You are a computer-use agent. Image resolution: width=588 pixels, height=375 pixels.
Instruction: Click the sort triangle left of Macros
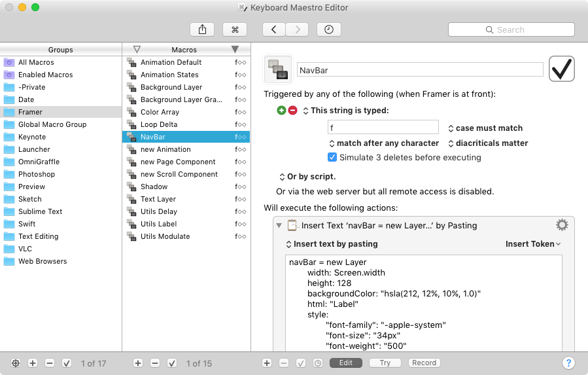pos(137,49)
